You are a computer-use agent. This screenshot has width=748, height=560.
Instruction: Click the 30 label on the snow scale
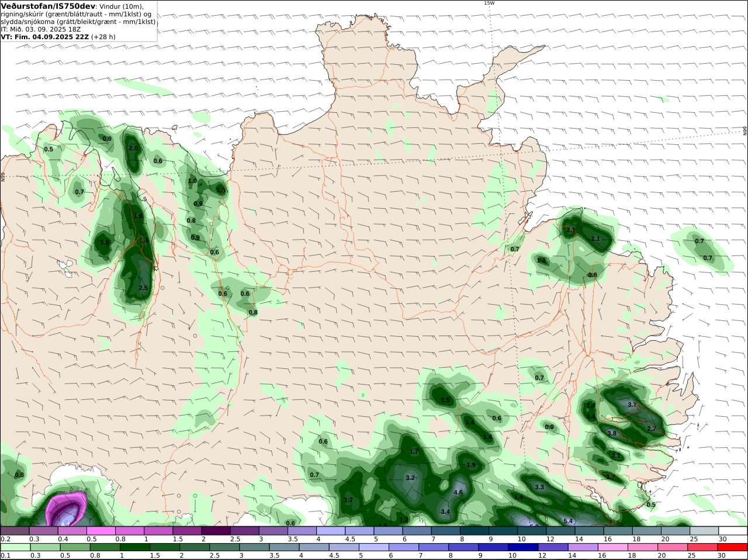coord(723,539)
